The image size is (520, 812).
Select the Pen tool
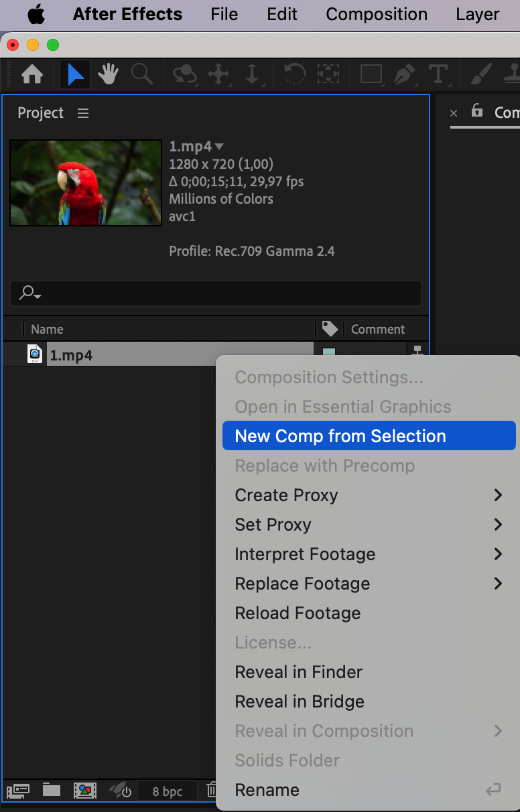(x=405, y=74)
